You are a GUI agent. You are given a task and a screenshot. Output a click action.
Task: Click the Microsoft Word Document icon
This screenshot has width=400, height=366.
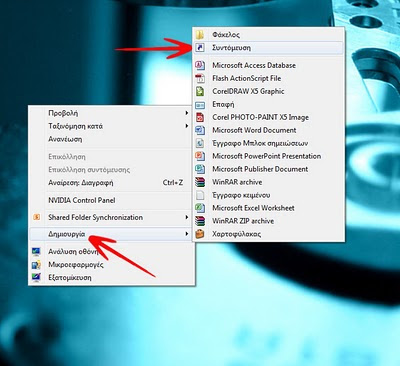[200, 130]
